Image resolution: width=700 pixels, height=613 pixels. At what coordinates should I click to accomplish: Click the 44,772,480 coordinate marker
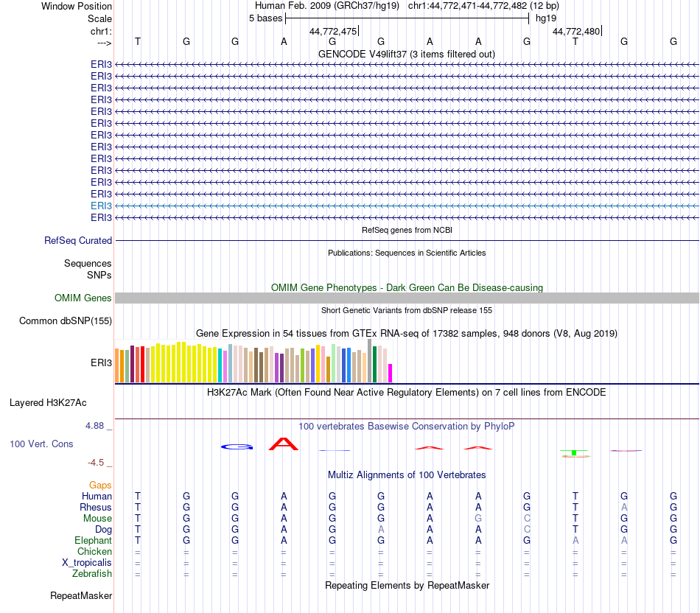pos(576,31)
